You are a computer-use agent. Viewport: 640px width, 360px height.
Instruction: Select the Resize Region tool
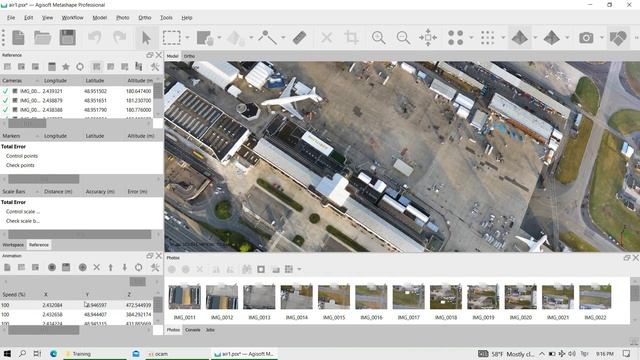205,38
